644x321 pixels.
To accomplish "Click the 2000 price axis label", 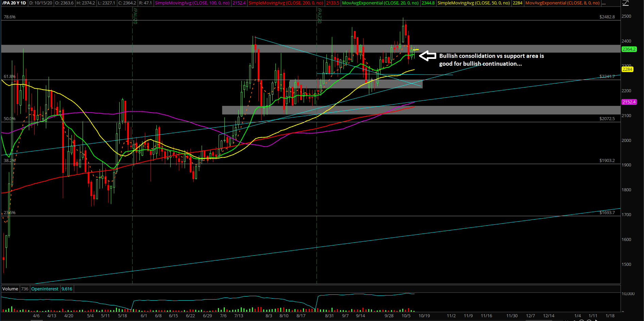I will 626,141.
